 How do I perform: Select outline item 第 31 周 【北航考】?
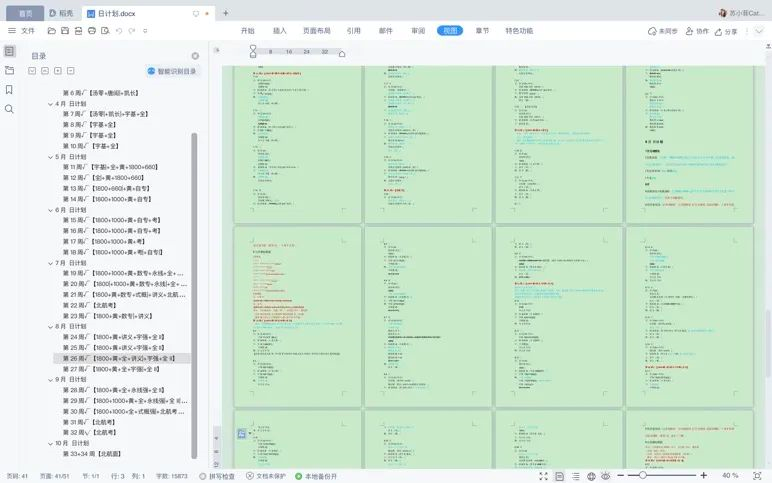[x=90, y=422]
